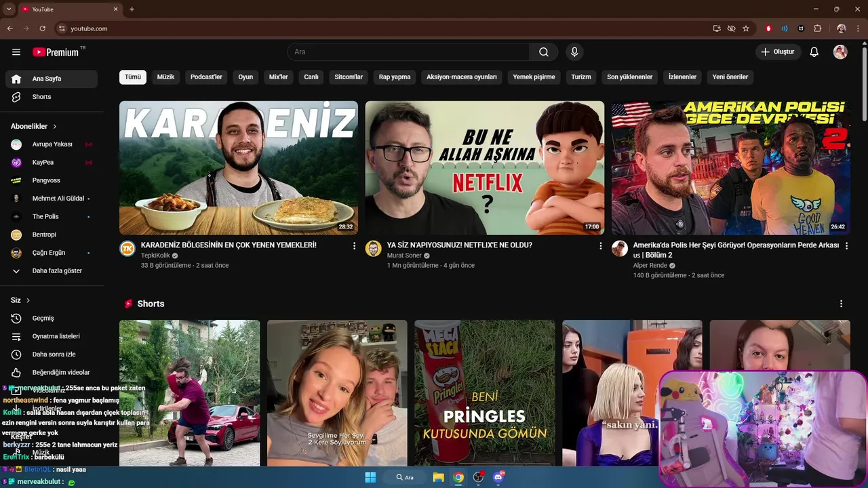This screenshot has height=488, width=868.
Task: Select the Sitcom'lar filter chip
Action: coord(349,77)
